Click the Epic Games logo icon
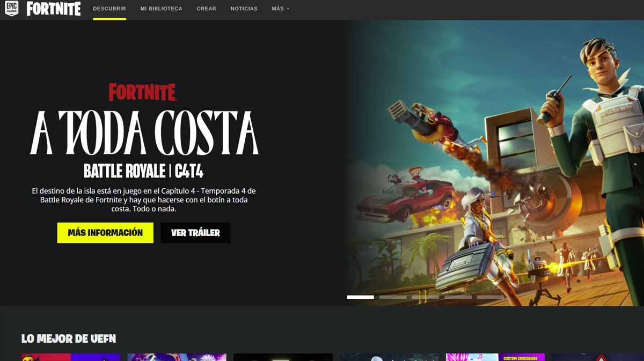 pyautogui.click(x=11, y=9)
